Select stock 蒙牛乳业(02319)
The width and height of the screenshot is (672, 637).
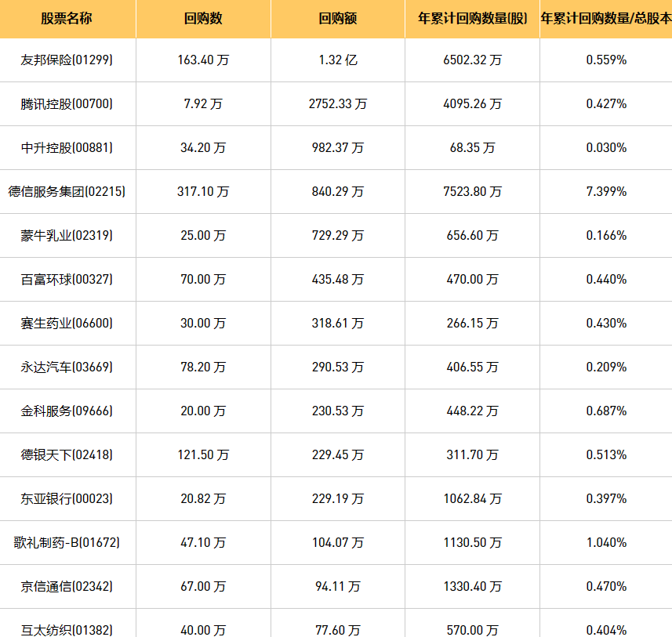(x=67, y=236)
